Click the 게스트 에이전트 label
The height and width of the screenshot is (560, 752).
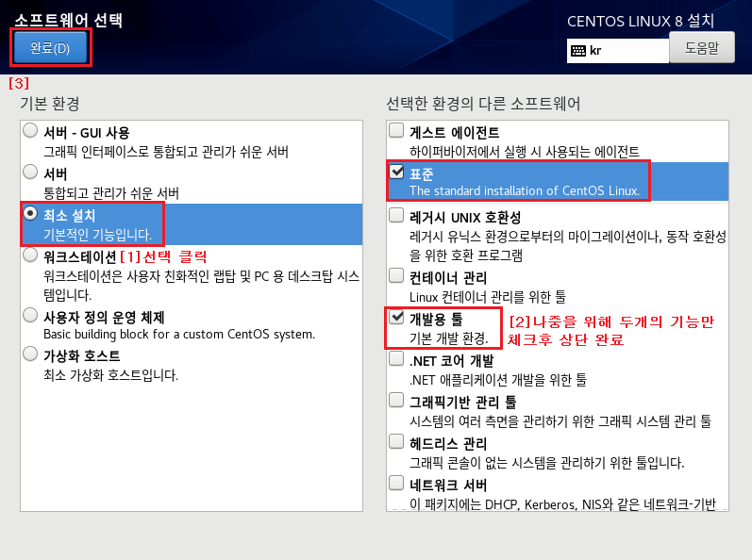click(x=454, y=132)
